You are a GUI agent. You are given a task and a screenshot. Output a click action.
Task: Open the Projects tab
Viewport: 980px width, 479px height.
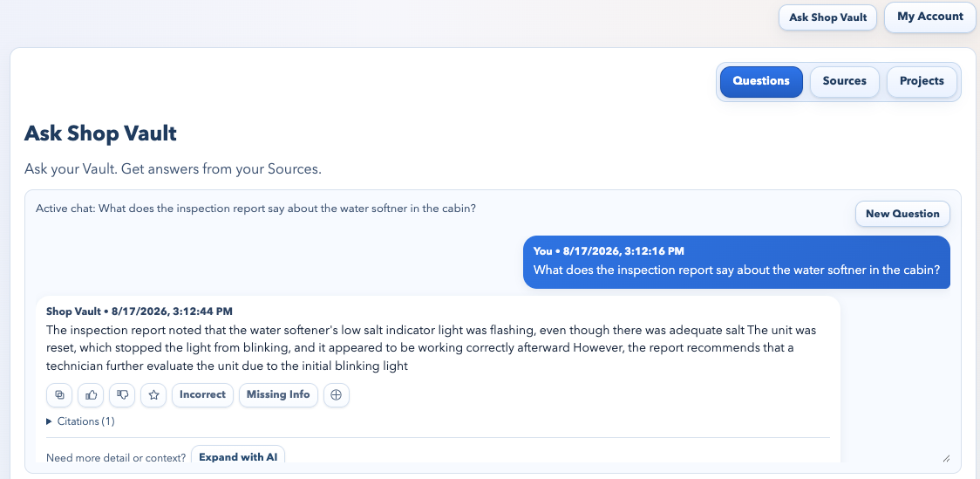click(x=922, y=81)
